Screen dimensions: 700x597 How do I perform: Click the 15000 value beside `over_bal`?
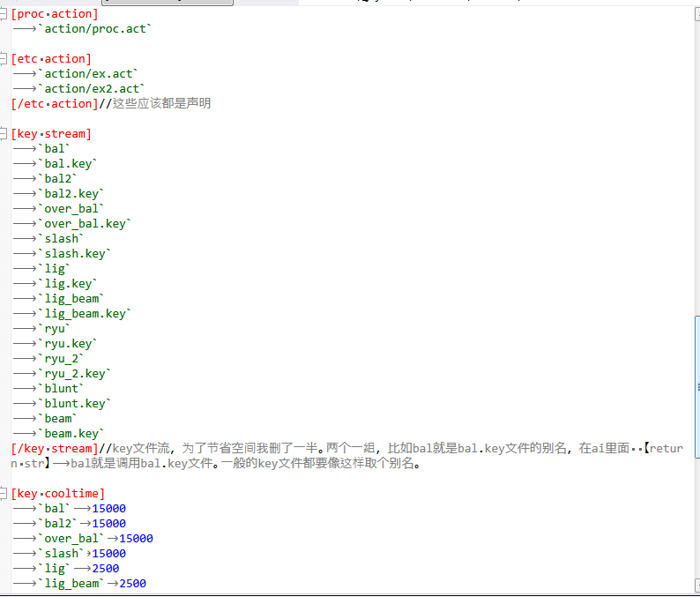point(136,539)
